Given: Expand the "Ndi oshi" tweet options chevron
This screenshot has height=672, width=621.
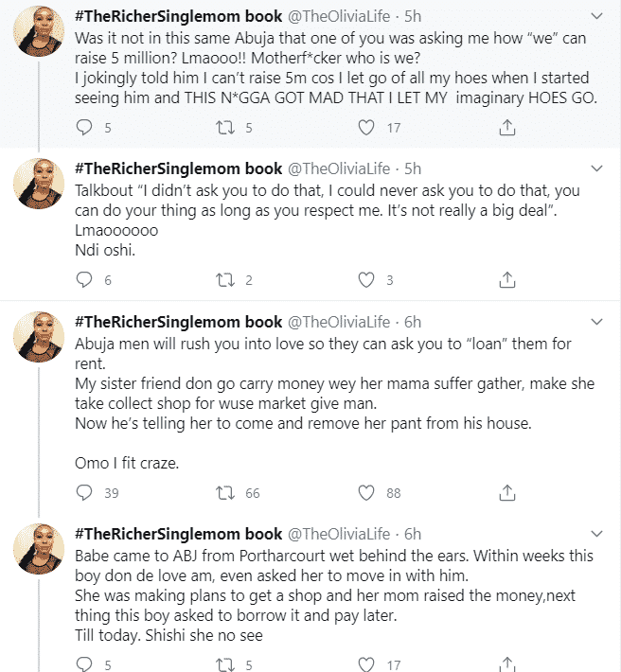Looking at the screenshot, I should pos(597,168).
